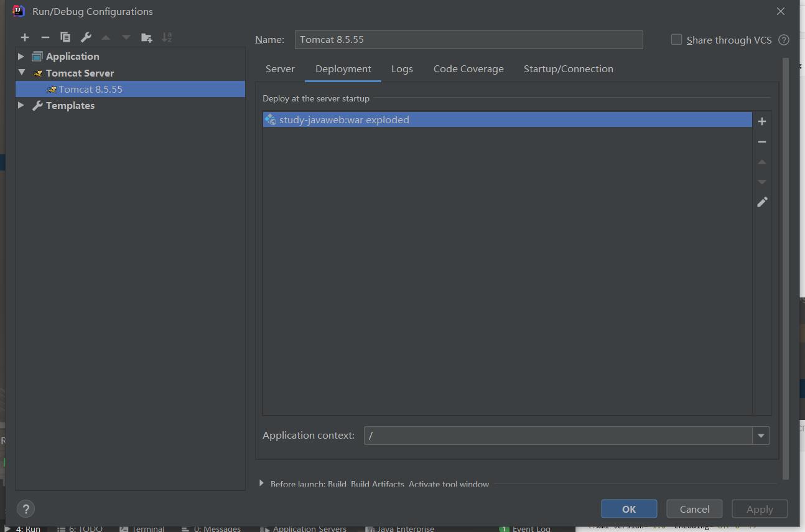805x532 pixels.
Task: Open Terminal tool window in IDE
Action: 142,528
